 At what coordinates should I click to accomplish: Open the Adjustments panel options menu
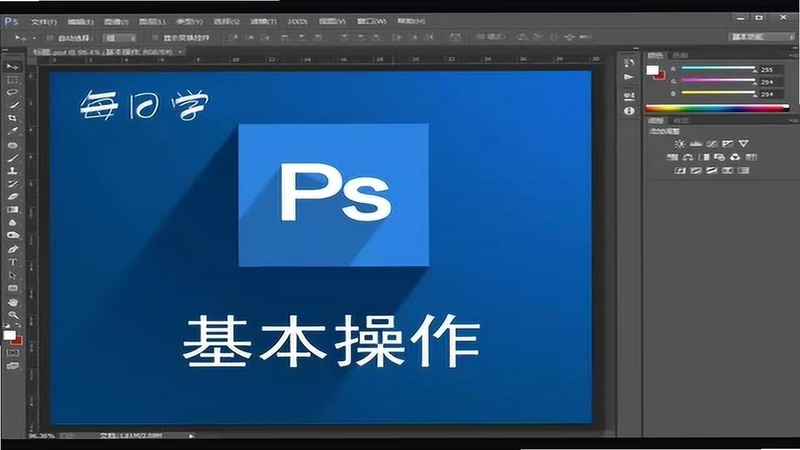794,120
